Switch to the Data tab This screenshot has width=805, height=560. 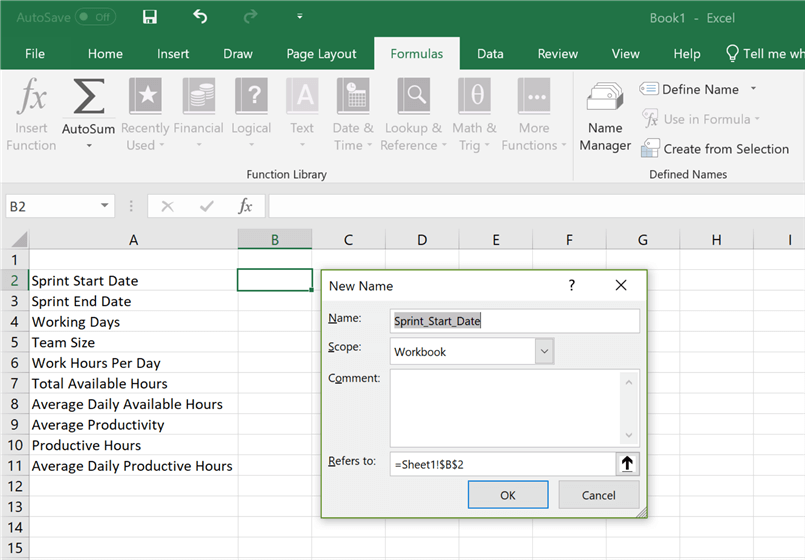click(x=490, y=54)
